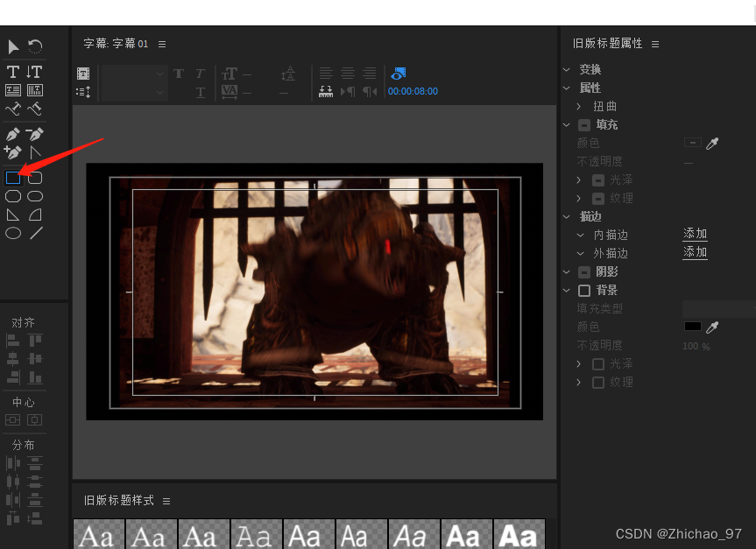Image resolution: width=756 pixels, height=549 pixels.
Task: Center align text in toolbar
Action: [x=348, y=74]
